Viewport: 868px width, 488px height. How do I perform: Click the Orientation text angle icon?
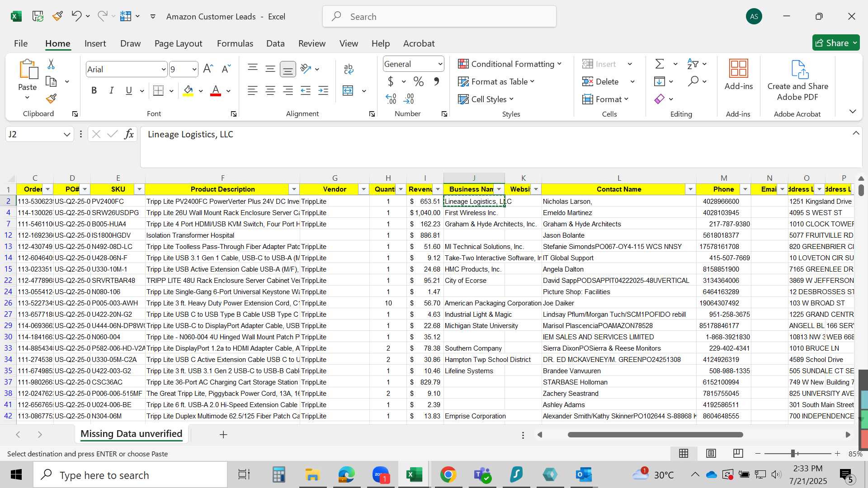click(306, 69)
